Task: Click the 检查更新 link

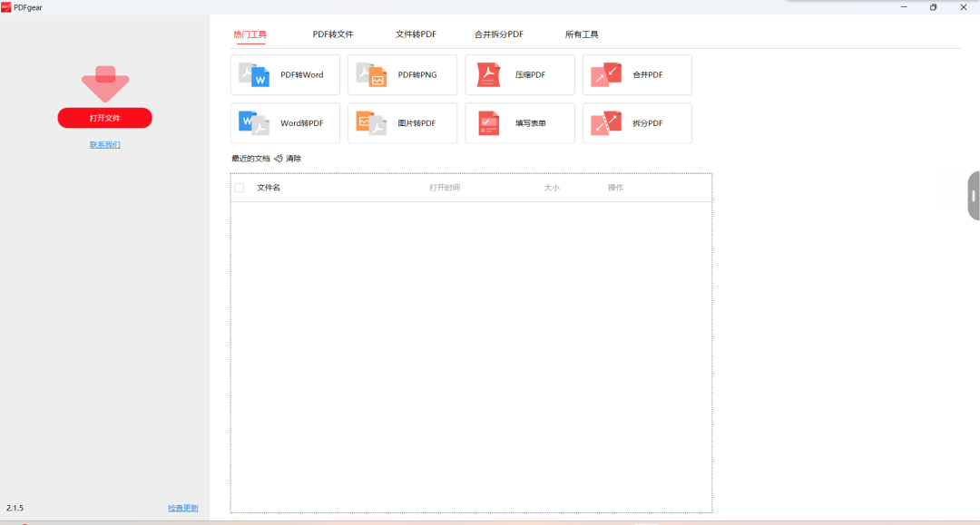Action: coord(182,508)
